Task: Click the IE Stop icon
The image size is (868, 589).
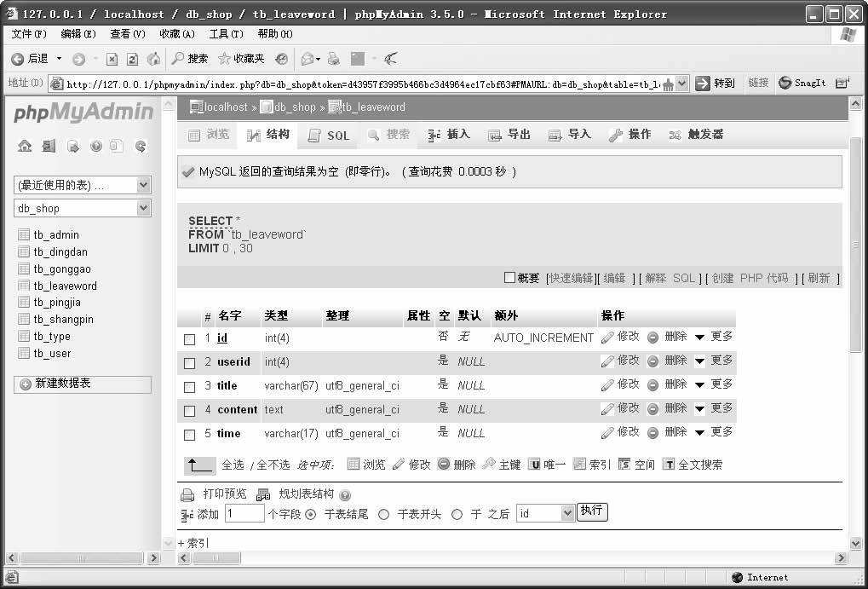Action: (112, 59)
